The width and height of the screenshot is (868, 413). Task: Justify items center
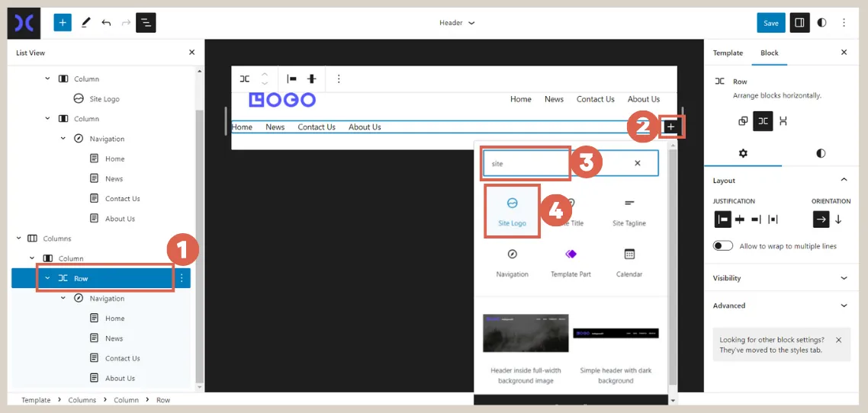click(740, 219)
